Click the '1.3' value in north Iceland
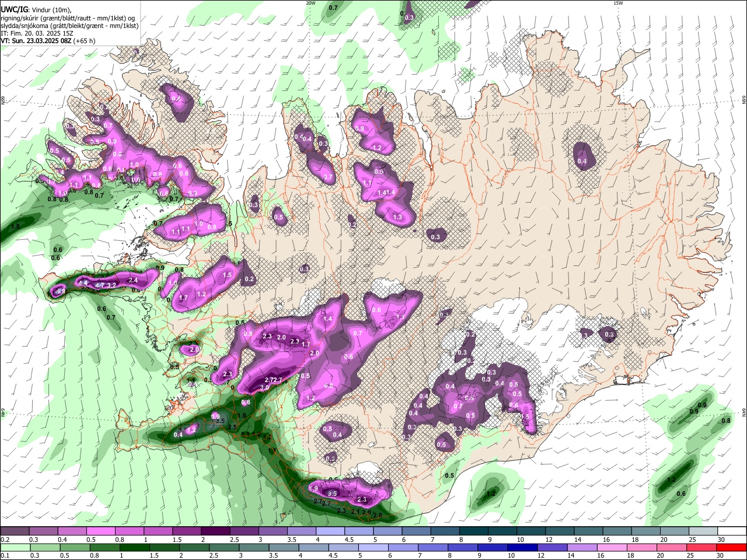 point(398,217)
